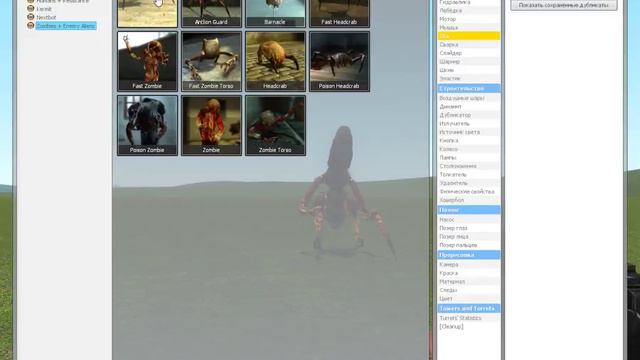Spawn the Fast Zombie Torso NPC
The width and height of the screenshot is (640, 360).
point(211,61)
